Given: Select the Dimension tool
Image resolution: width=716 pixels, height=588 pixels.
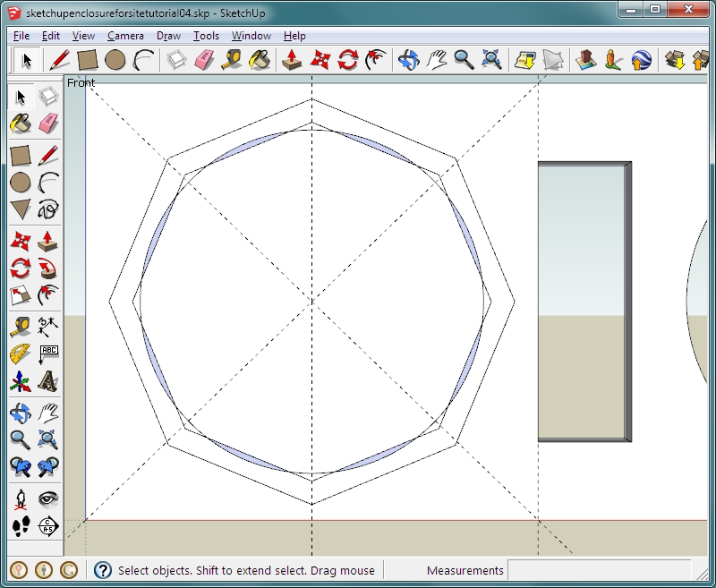Looking at the screenshot, I should (48, 327).
